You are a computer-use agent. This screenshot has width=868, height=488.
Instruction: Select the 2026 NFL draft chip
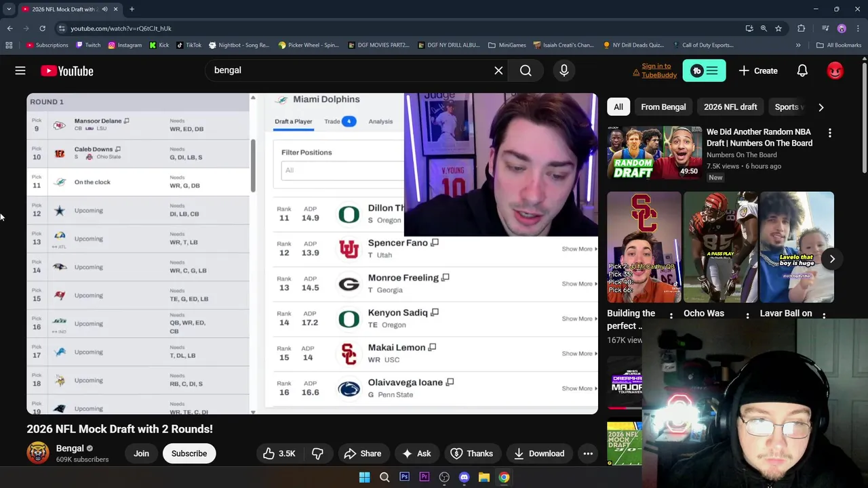pos(730,107)
